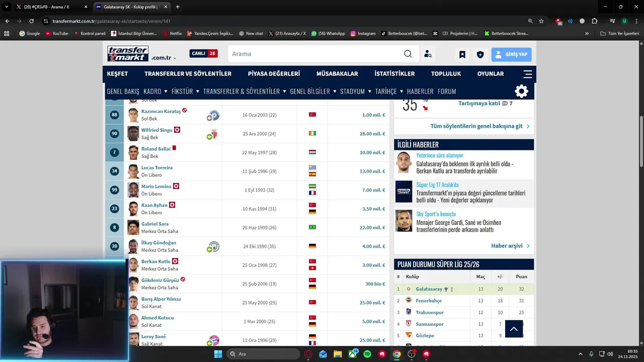The image size is (644, 362).
Task: Click the injury icon next to Berkan Kutlu
Action: 175,261
